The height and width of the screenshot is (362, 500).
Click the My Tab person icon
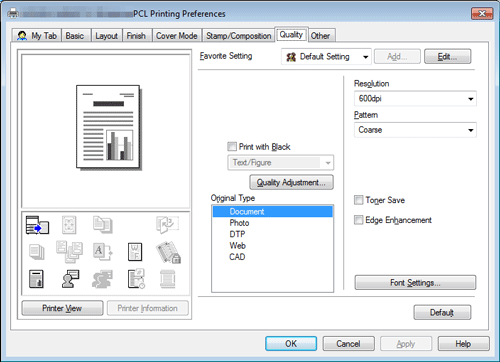click(x=22, y=36)
